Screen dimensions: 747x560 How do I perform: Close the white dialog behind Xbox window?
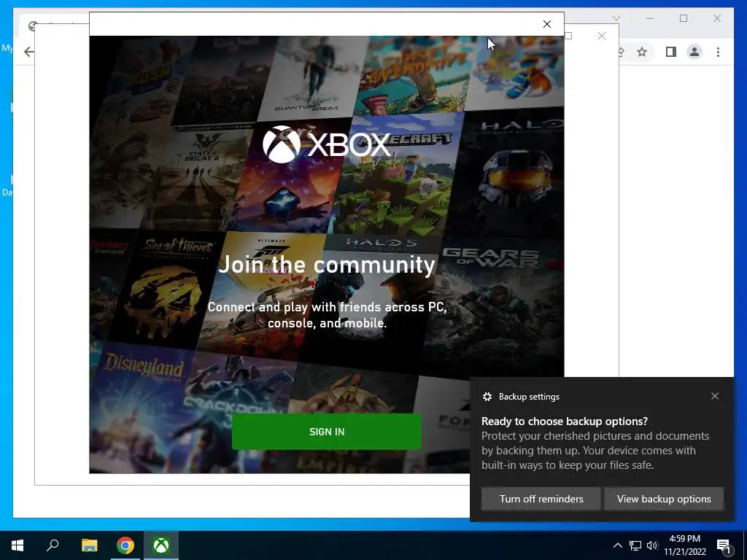tap(602, 36)
